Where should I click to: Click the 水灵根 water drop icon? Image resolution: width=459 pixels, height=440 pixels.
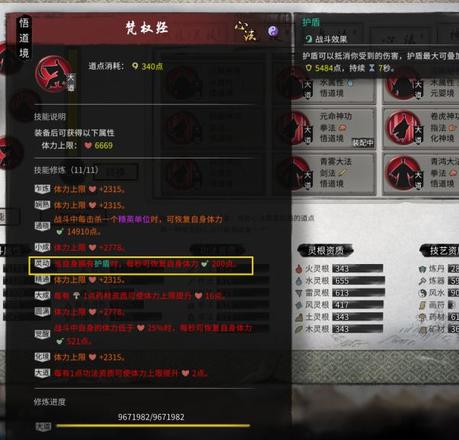click(x=299, y=281)
